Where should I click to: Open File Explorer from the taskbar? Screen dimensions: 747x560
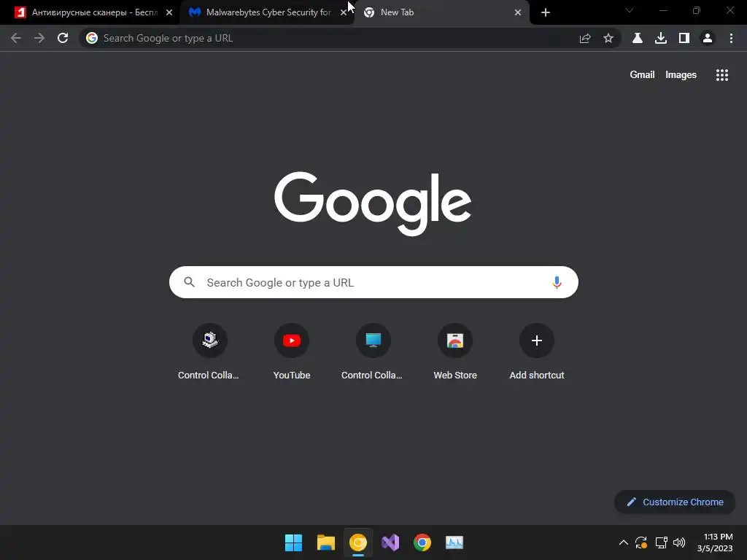tap(326, 542)
